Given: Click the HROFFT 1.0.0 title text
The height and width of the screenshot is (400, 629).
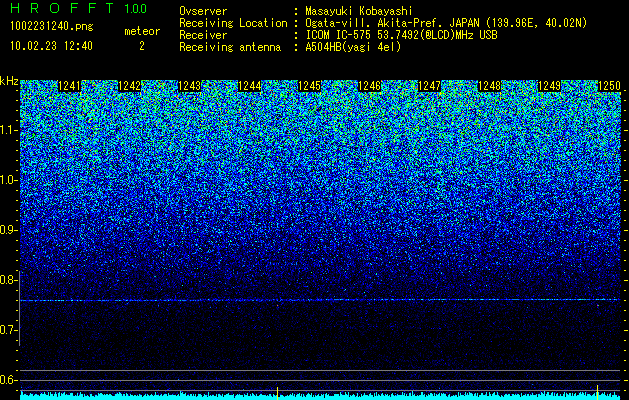Looking at the screenshot, I should coord(79,8).
